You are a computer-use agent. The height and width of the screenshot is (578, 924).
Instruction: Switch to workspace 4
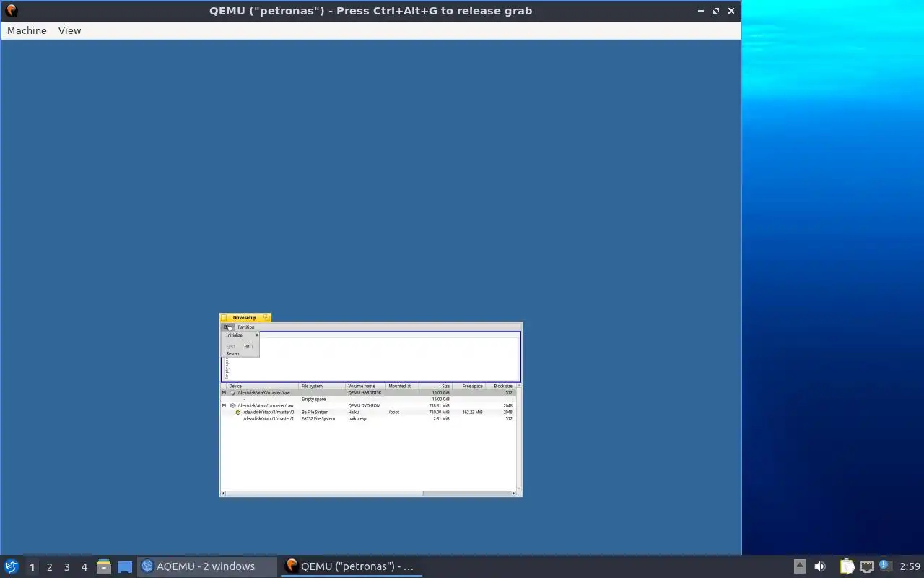[84, 567]
